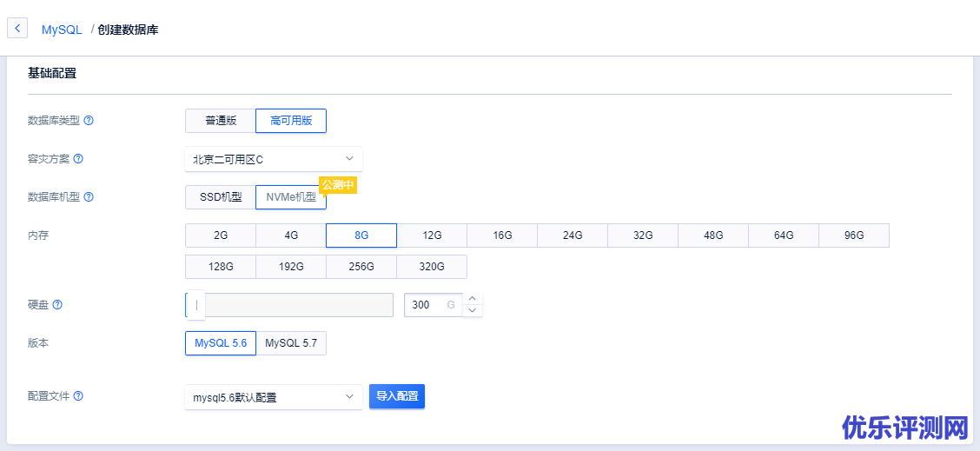Expand the mysql5.6默认配置 dropdown
Viewport: 980px width, 451px height.
(x=274, y=397)
